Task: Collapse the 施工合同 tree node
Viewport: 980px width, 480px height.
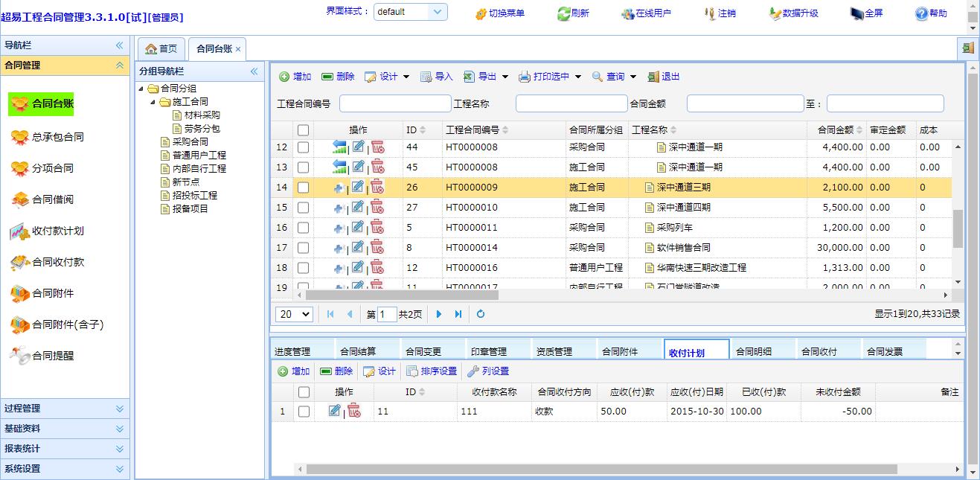Action: [153, 102]
